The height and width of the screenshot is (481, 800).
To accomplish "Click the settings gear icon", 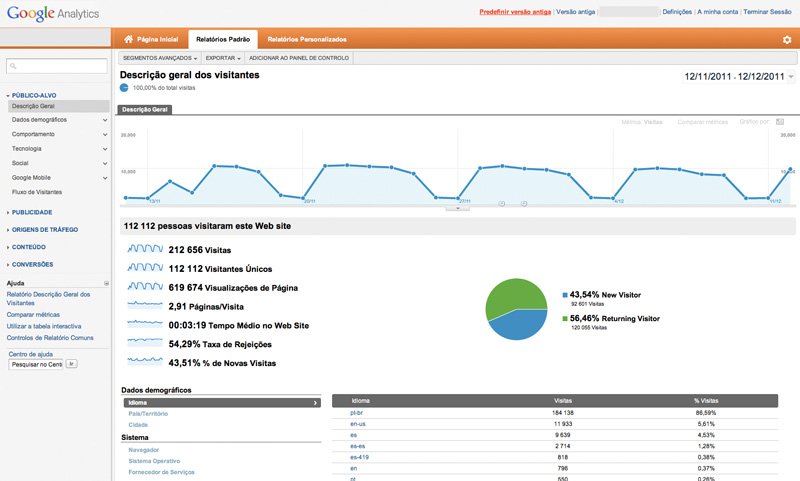I will [x=786, y=40].
